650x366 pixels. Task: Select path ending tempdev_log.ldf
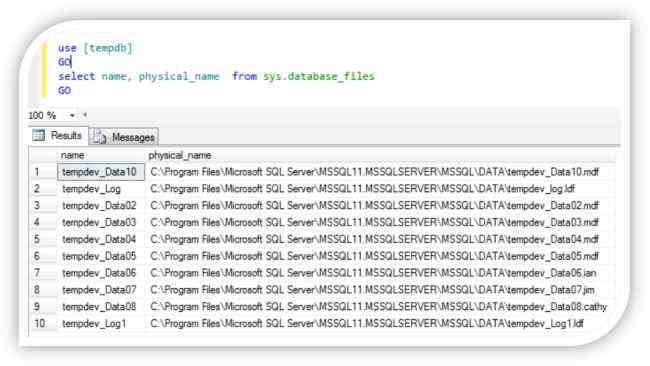coord(380,189)
